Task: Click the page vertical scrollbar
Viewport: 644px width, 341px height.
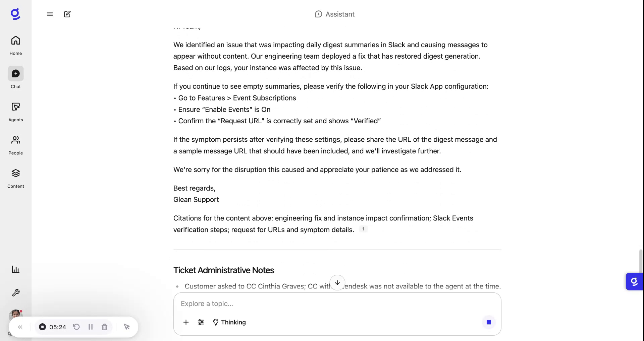Action: coord(641,261)
